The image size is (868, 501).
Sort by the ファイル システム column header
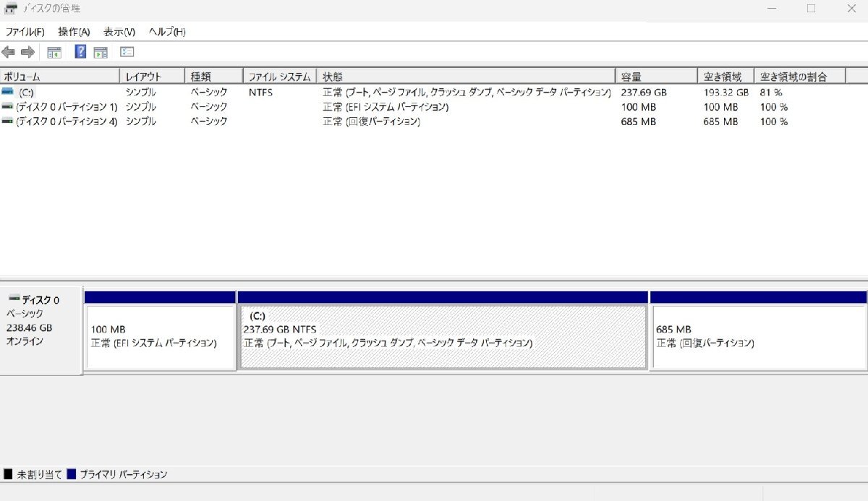pyautogui.click(x=280, y=77)
